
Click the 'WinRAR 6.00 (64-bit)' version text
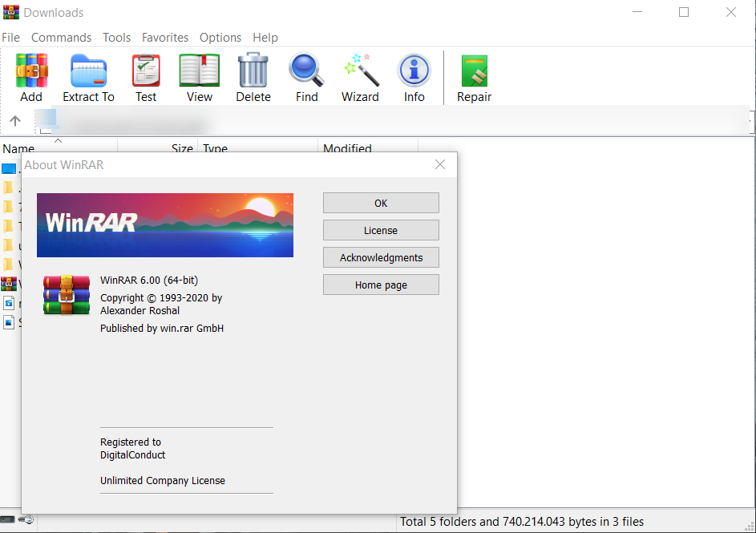coord(149,280)
